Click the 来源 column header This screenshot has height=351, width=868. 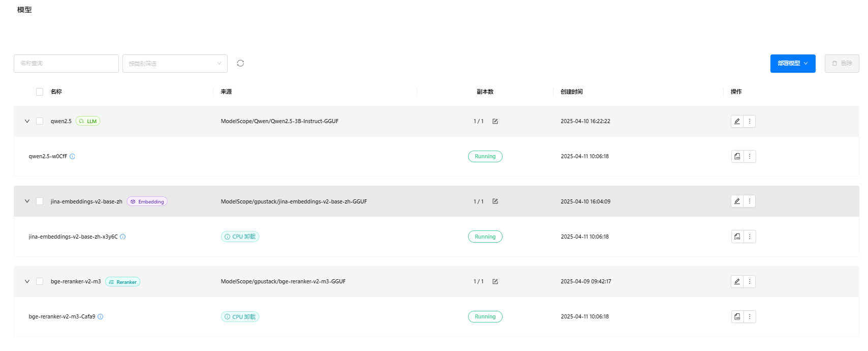tap(226, 92)
